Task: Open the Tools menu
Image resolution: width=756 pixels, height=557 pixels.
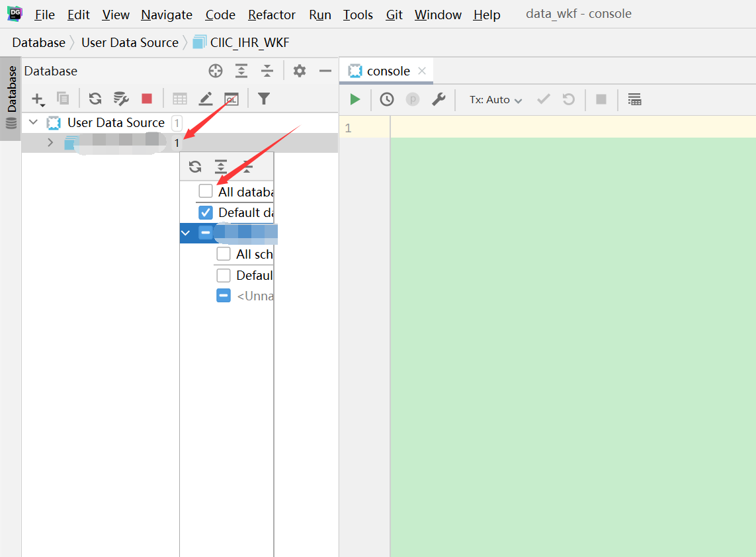Action: pos(358,15)
